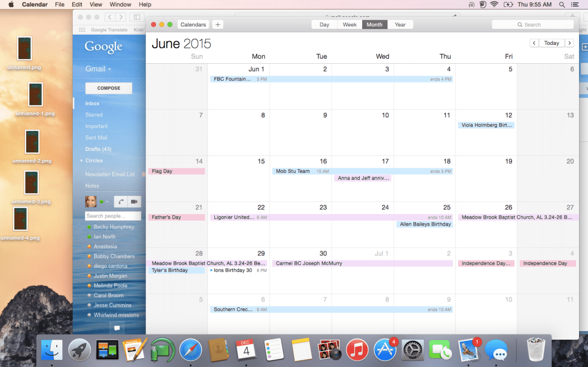This screenshot has height=367, width=588.
Task: Click the Today button in Calendar
Action: click(x=551, y=43)
